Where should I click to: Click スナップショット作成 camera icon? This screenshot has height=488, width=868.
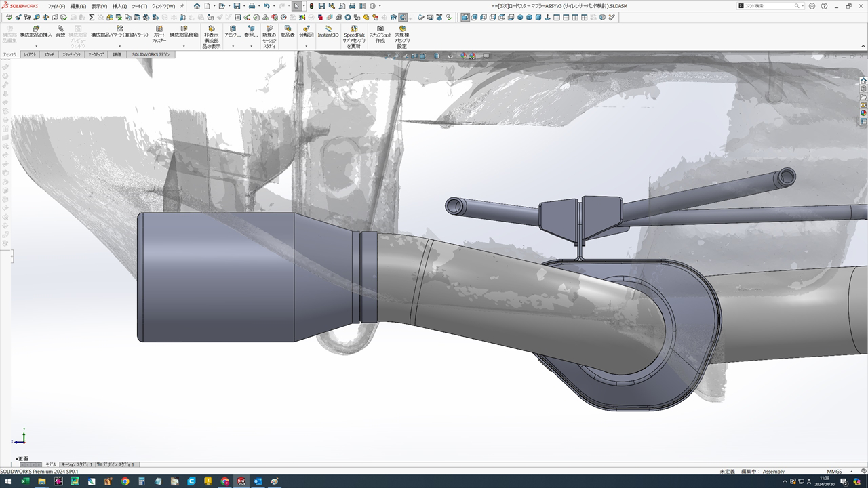click(380, 35)
